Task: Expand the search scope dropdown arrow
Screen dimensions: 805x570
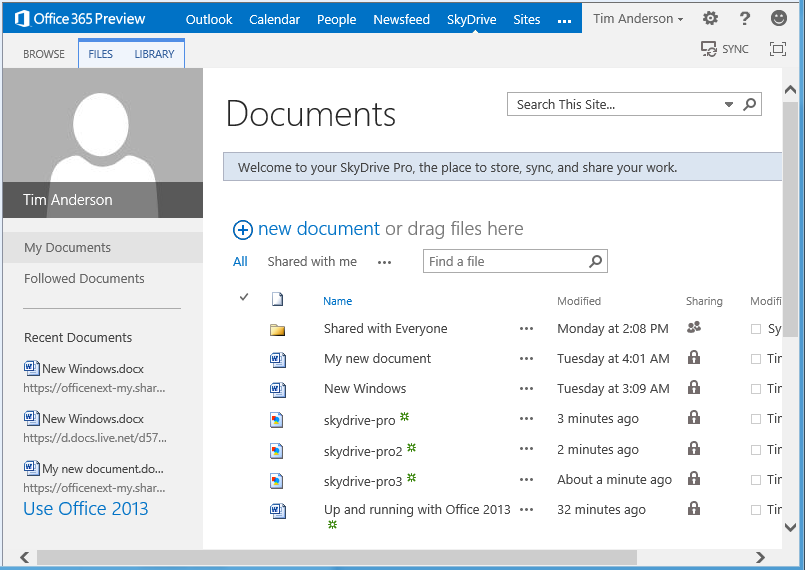Action: click(x=729, y=105)
